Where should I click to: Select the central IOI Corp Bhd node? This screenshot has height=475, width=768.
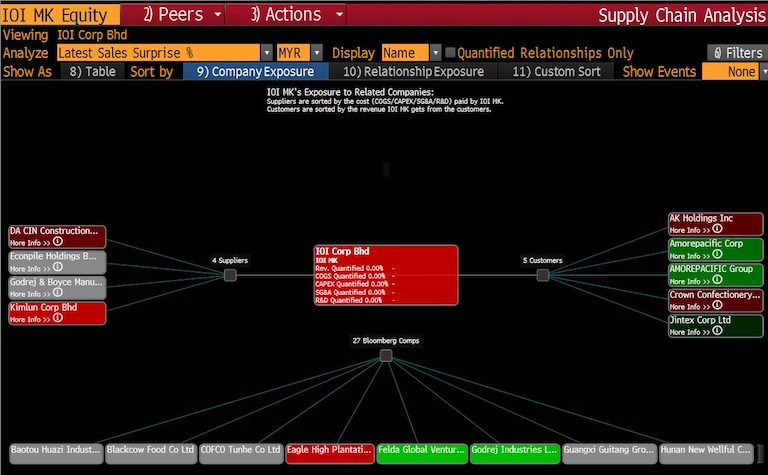tap(386, 275)
